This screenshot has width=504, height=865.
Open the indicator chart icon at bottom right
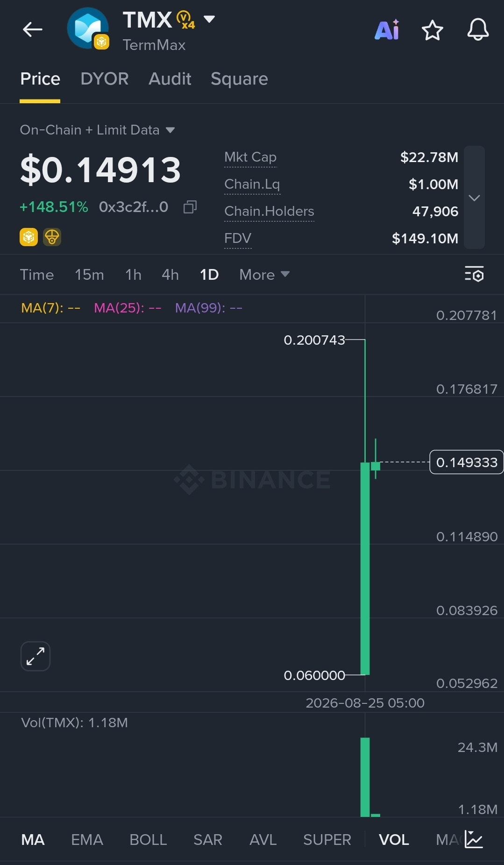coord(474,839)
